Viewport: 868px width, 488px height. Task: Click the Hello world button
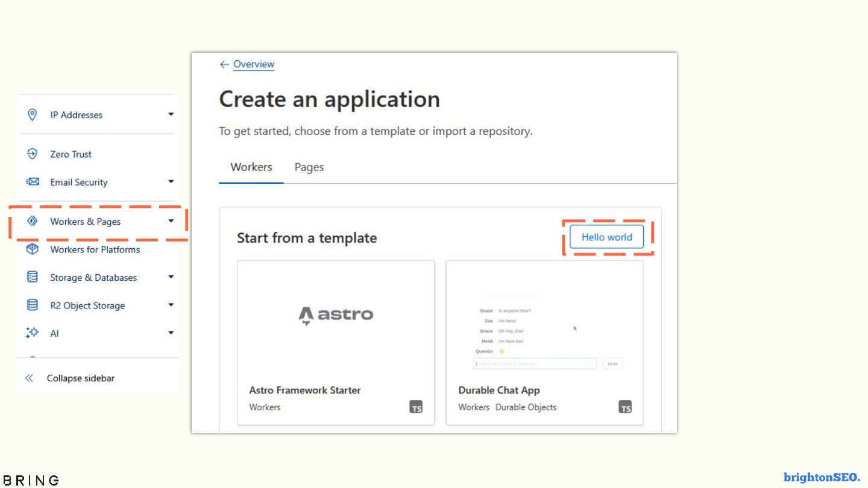pos(607,237)
